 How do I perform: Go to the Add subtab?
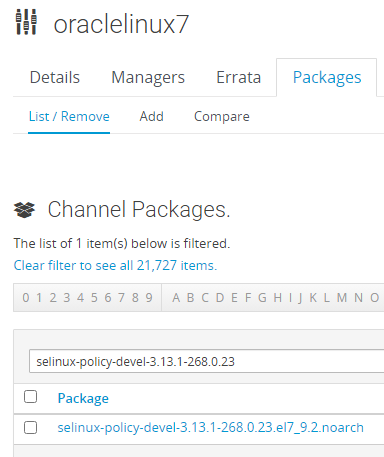152,116
